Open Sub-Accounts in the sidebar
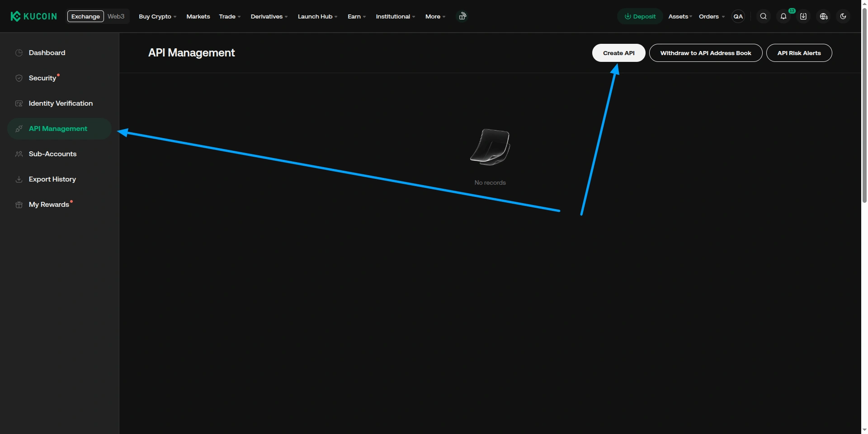Viewport: 868px width, 434px height. 59,154
